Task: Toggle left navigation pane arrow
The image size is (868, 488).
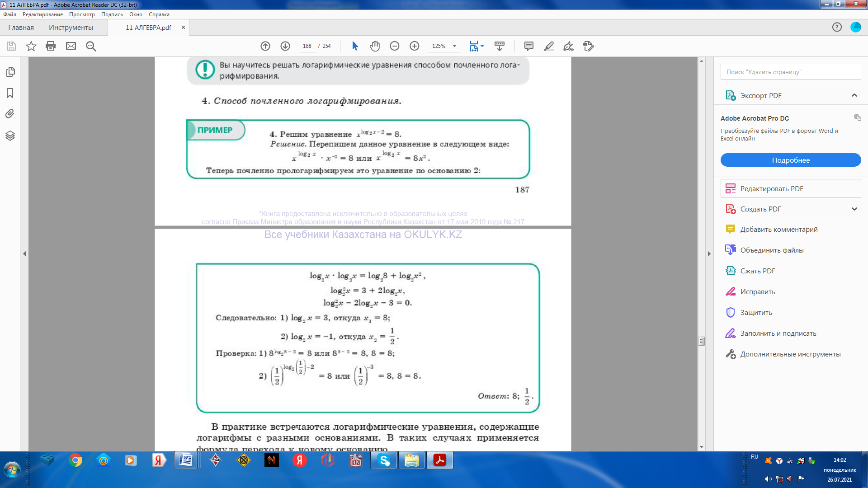Action: (24, 254)
